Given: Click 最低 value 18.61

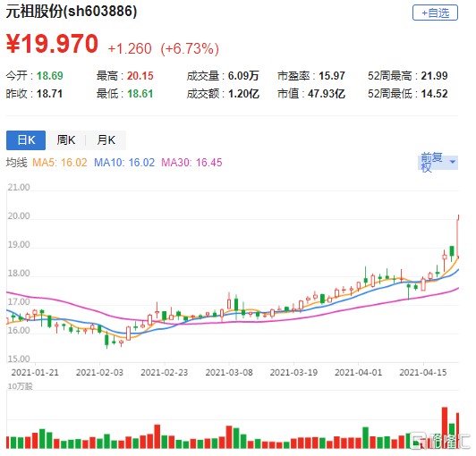Looking at the screenshot, I should click(140, 94).
